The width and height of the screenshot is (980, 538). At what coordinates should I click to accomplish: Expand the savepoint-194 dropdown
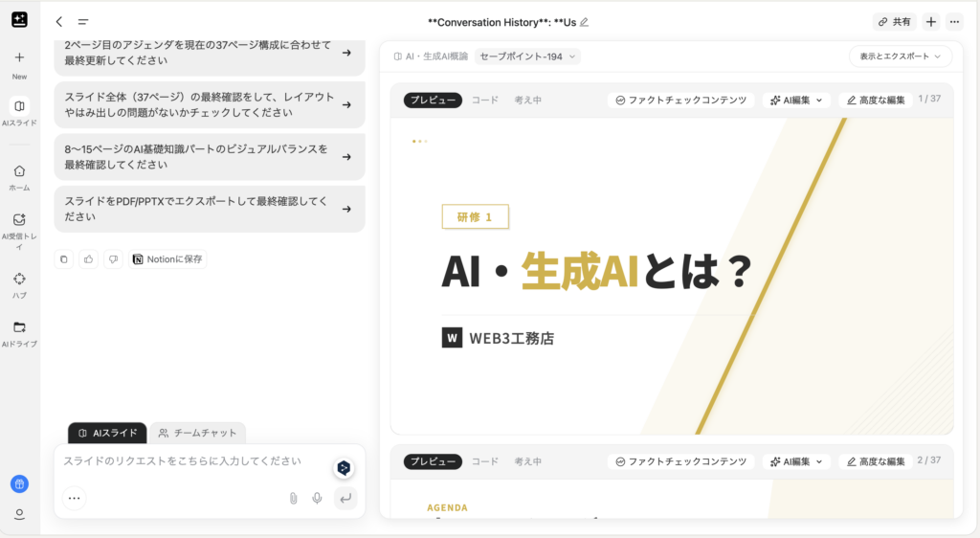[x=527, y=56]
